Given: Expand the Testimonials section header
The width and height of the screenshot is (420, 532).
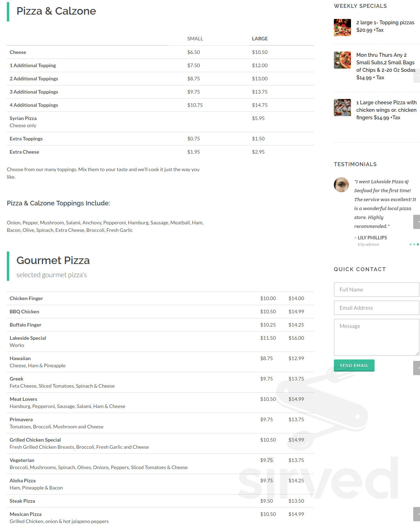Looking at the screenshot, I should click(355, 164).
